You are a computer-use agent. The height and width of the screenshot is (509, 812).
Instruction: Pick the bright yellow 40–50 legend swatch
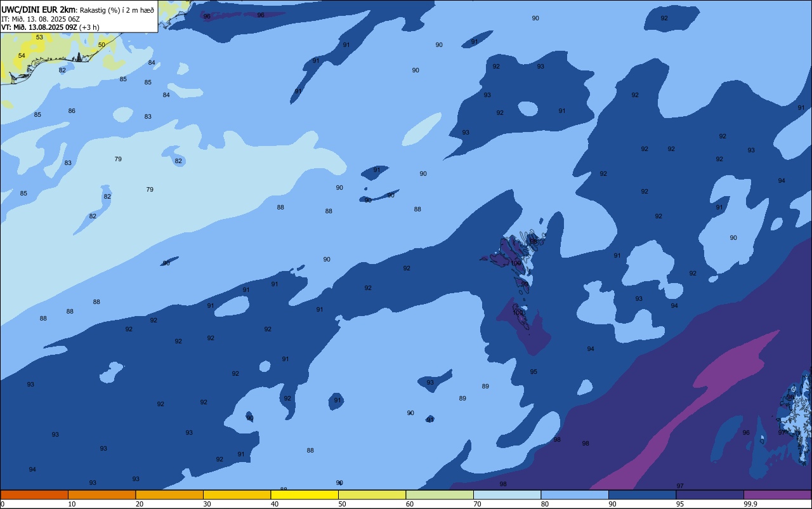[x=304, y=494]
